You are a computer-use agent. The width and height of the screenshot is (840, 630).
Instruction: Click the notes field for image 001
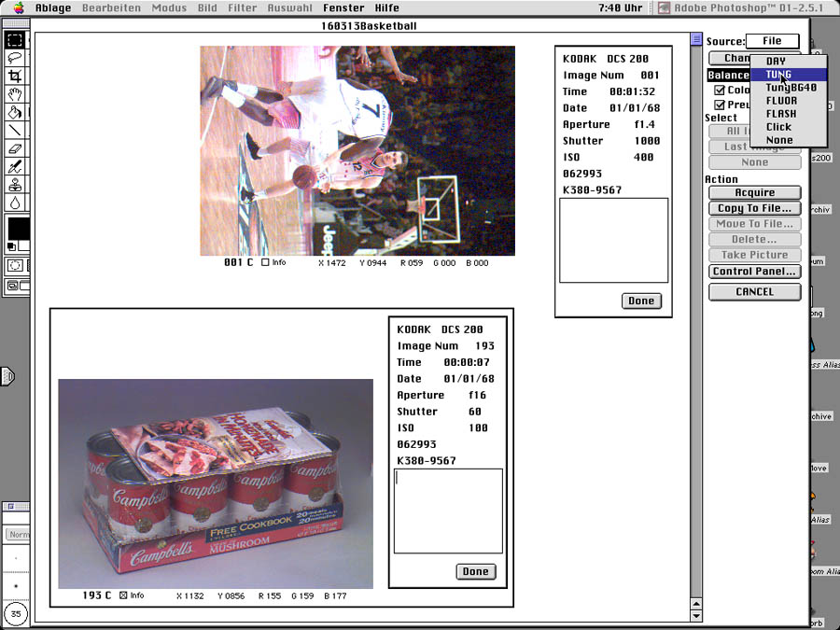(x=613, y=240)
